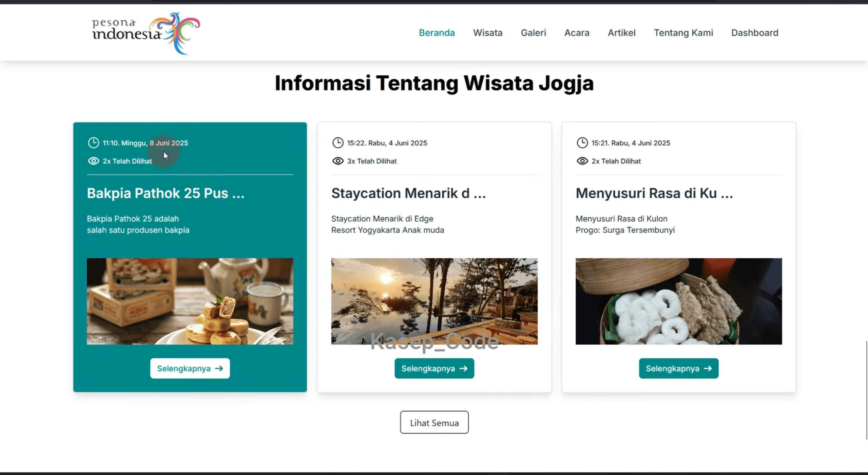The image size is (868, 475).
Task: Click the date "11:10. Minggu, 8 Juni 2025"
Action: click(145, 143)
